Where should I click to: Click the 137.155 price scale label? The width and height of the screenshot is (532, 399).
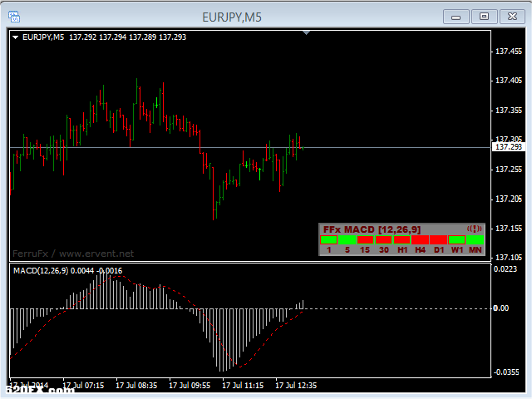pyautogui.click(x=509, y=229)
